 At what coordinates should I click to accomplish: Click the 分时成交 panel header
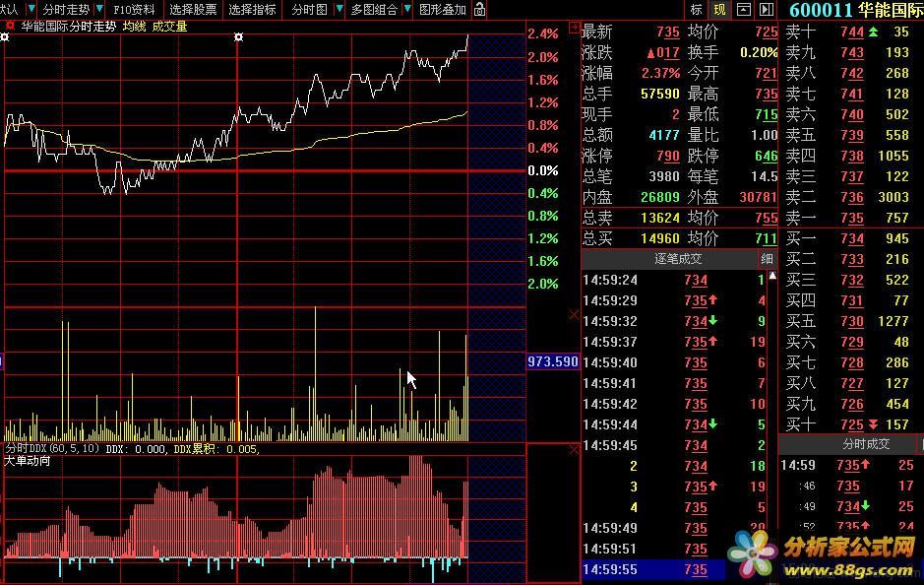(x=866, y=443)
